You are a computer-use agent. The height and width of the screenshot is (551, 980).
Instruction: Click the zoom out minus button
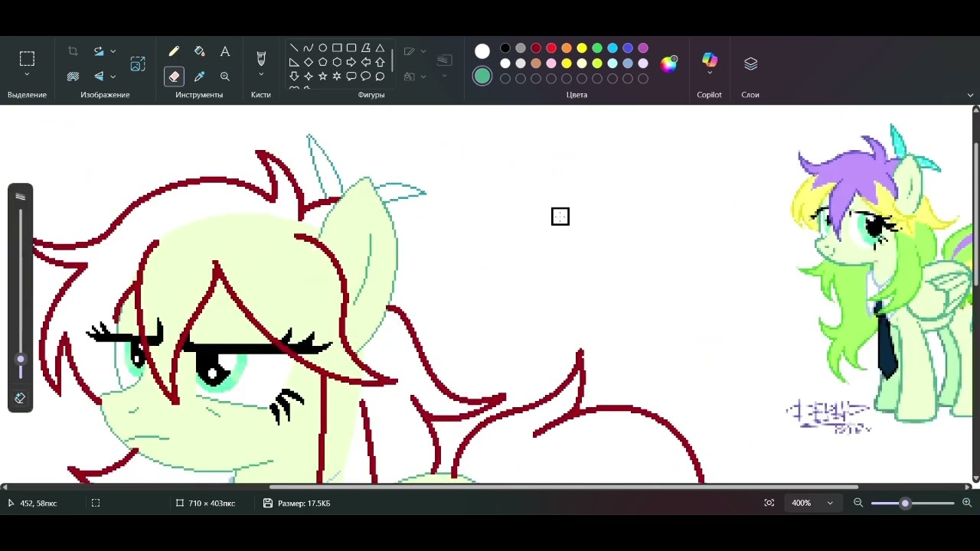click(858, 503)
